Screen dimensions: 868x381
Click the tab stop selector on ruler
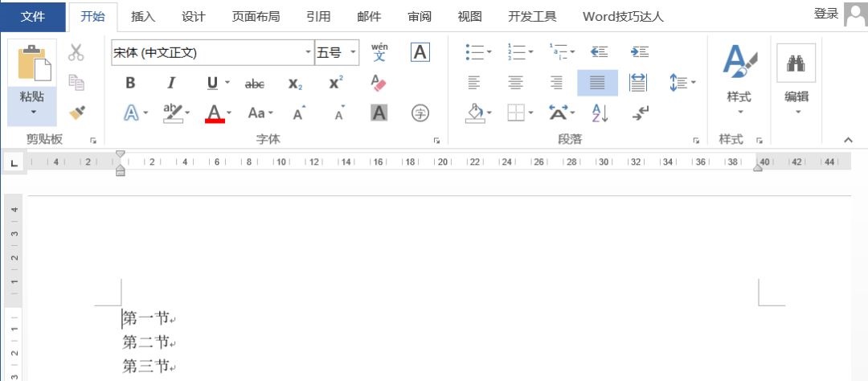[x=14, y=163]
